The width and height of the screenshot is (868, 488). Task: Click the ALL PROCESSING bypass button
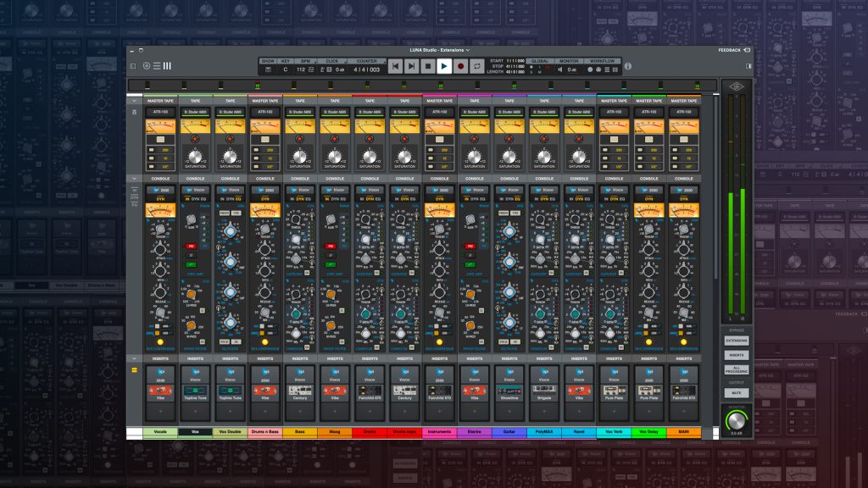click(x=737, y=369)
